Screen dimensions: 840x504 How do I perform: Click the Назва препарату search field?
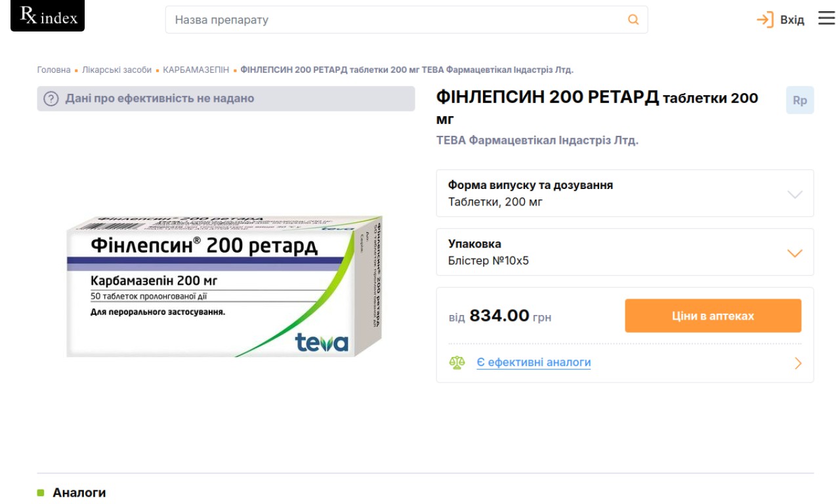pyautogui.click(x=394, y=20)
